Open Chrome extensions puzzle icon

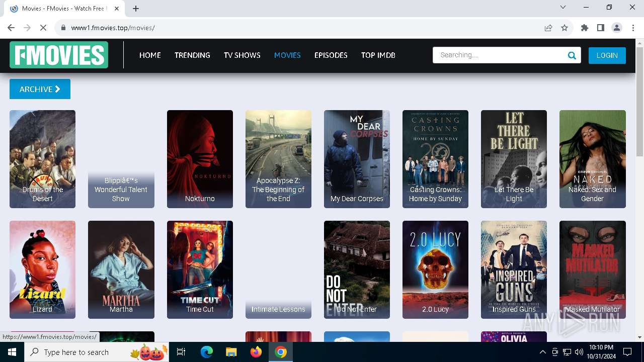(585, 28)
